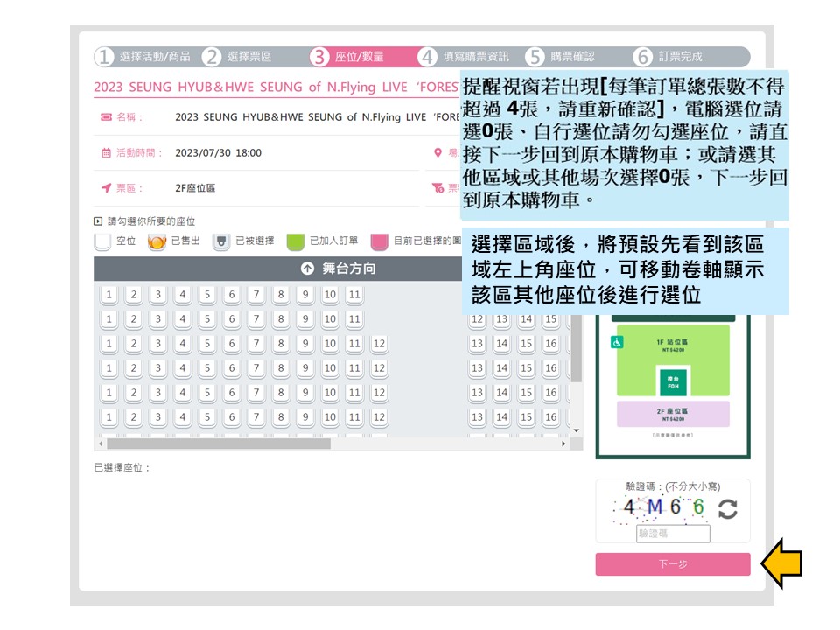Click the scroll-down arrow of the seat map

(577, 430)
